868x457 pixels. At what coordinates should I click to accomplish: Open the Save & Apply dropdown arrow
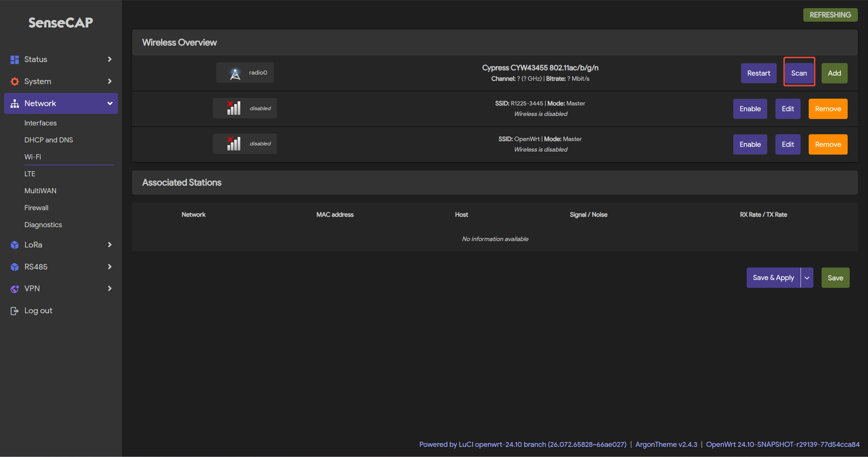point(807,278)
